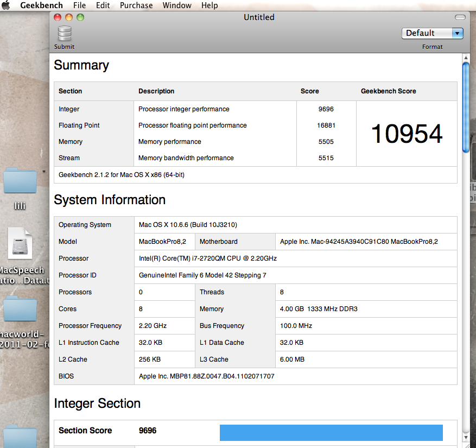Viewport: 476px width, 448px height.
Task: Click 'Processor integer performance' description
Action: click(x=184, y=109)
